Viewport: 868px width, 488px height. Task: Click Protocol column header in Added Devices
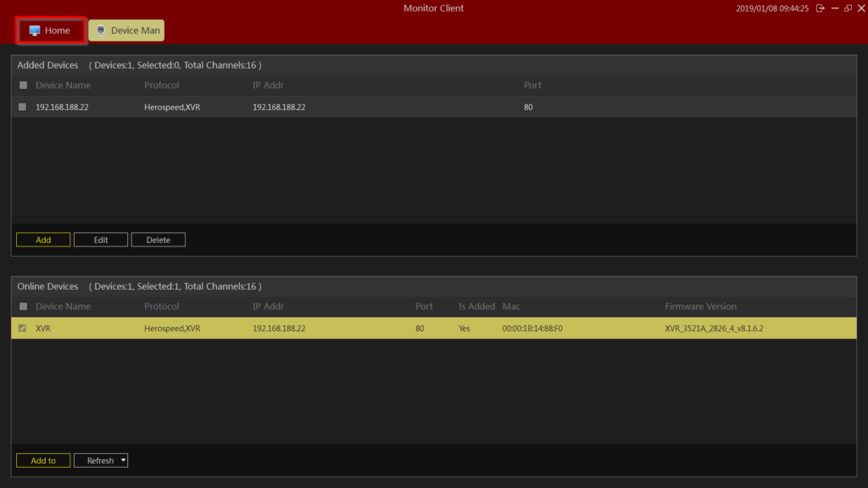[x=161, y=86]
